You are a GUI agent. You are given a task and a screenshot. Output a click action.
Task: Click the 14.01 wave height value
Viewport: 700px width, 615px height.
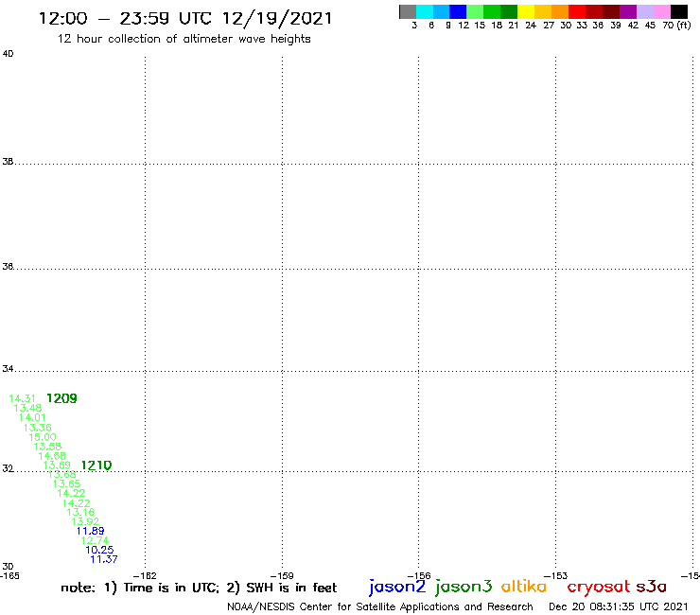(32, 417)
